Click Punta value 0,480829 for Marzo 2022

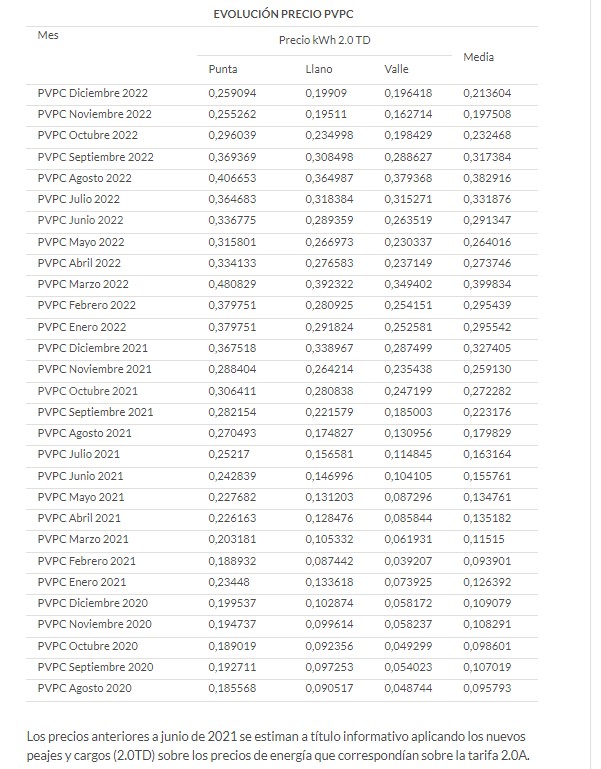pyautogui.click(x=232, y=284)
